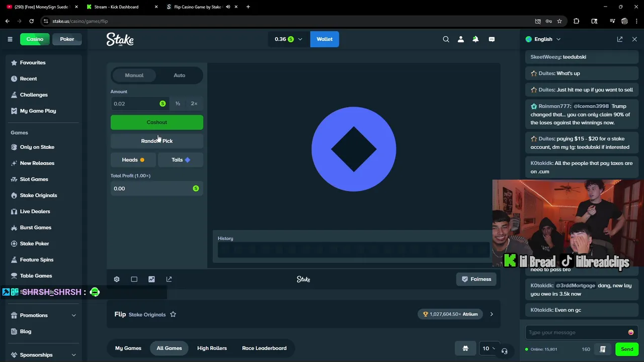The image size is (644, 362).
Task: Open chat rules icon next to Send
Action: pos(603,349)
